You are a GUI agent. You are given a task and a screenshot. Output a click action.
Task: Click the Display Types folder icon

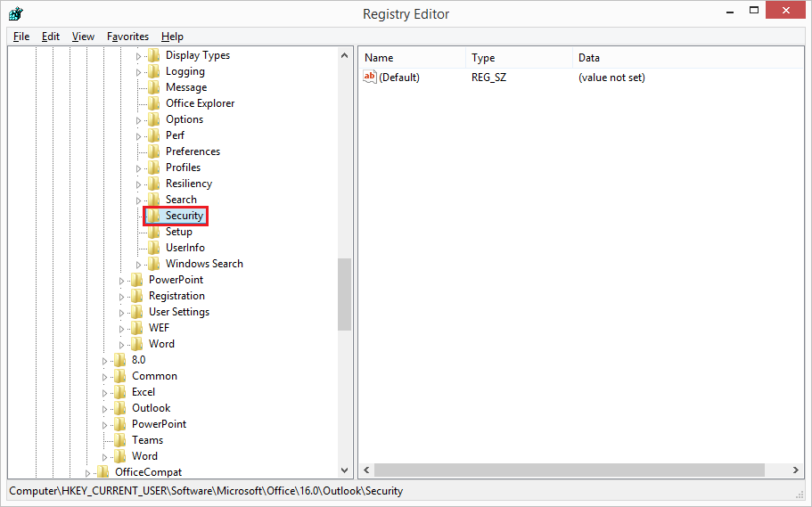(x=154, y=55)
